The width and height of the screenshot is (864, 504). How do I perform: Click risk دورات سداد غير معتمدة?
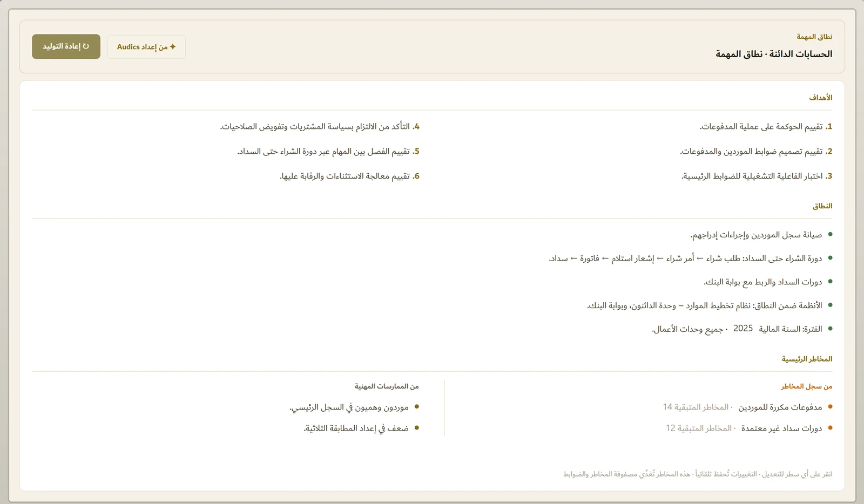(781, 428)
